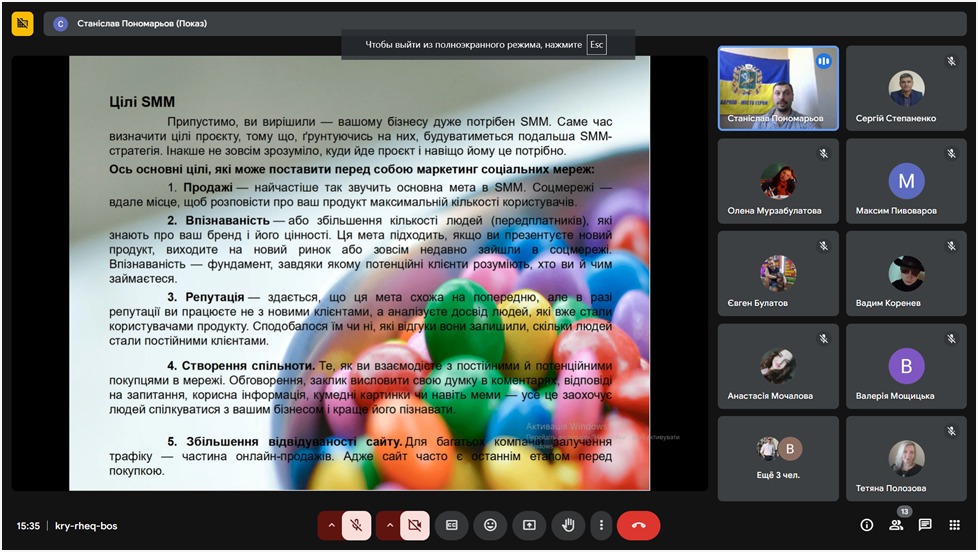Click slide text '2. Впізнаваність'
978x552 pixels.
pos(218,220)
